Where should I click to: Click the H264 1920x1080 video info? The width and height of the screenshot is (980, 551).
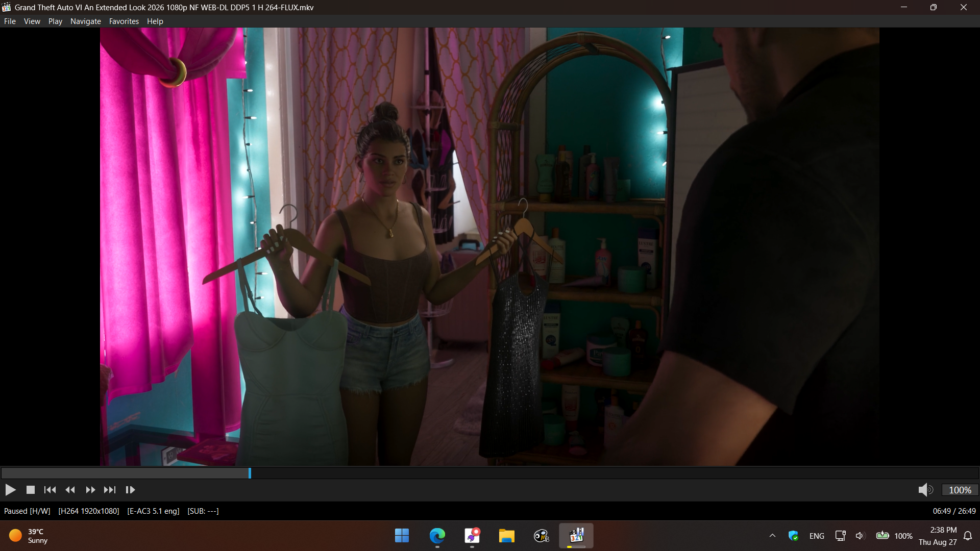pos(89,511)
